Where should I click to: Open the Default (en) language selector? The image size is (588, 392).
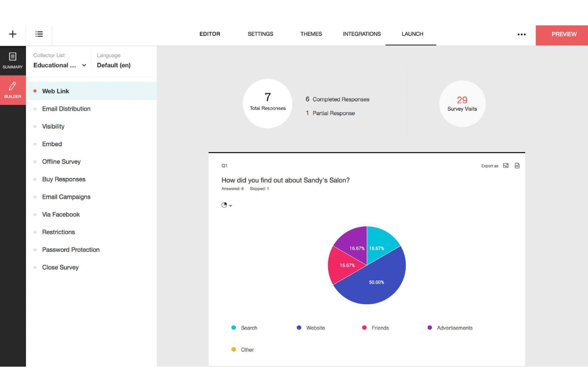pos(114,65)
